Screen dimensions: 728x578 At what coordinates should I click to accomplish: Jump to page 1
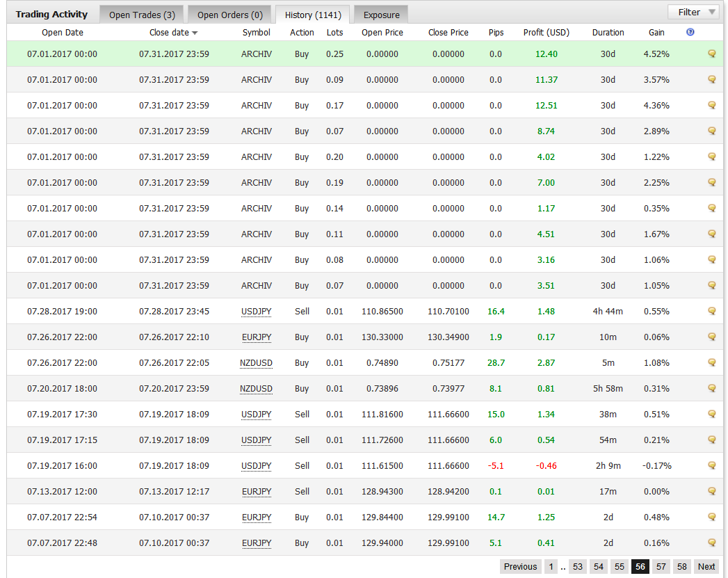pos(551,566)
